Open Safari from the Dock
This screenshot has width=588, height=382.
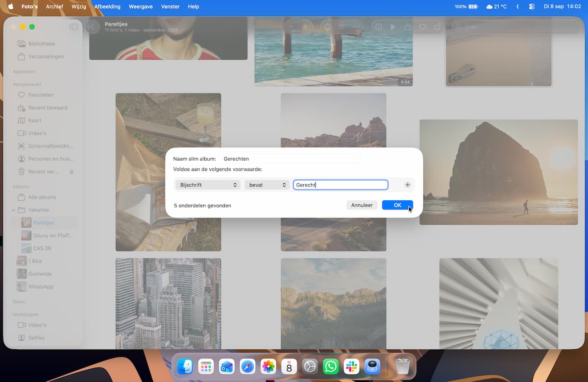pos(247,366)
